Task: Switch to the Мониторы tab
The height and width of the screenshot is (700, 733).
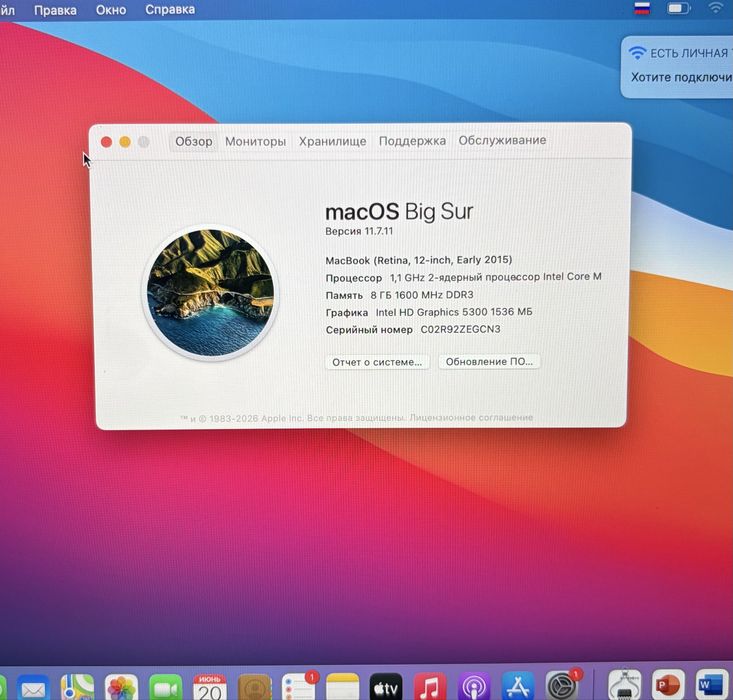Action: (x=255, y=141)
